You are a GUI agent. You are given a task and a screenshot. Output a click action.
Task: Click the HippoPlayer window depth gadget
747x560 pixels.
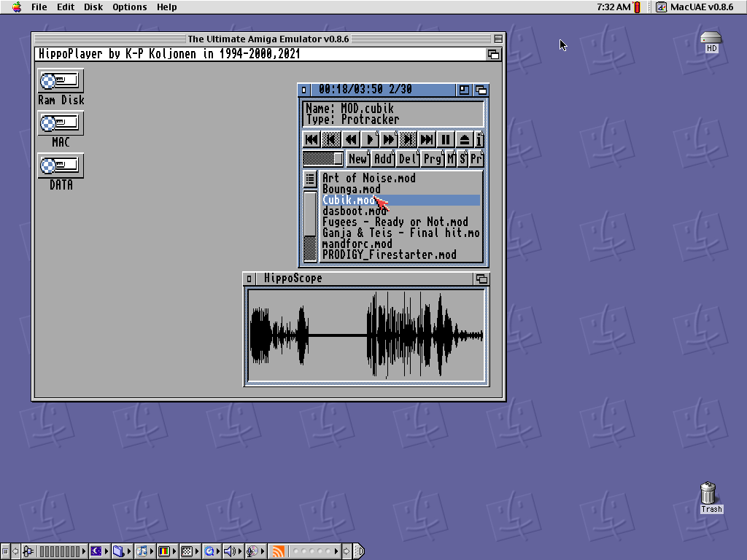[481, 90]
